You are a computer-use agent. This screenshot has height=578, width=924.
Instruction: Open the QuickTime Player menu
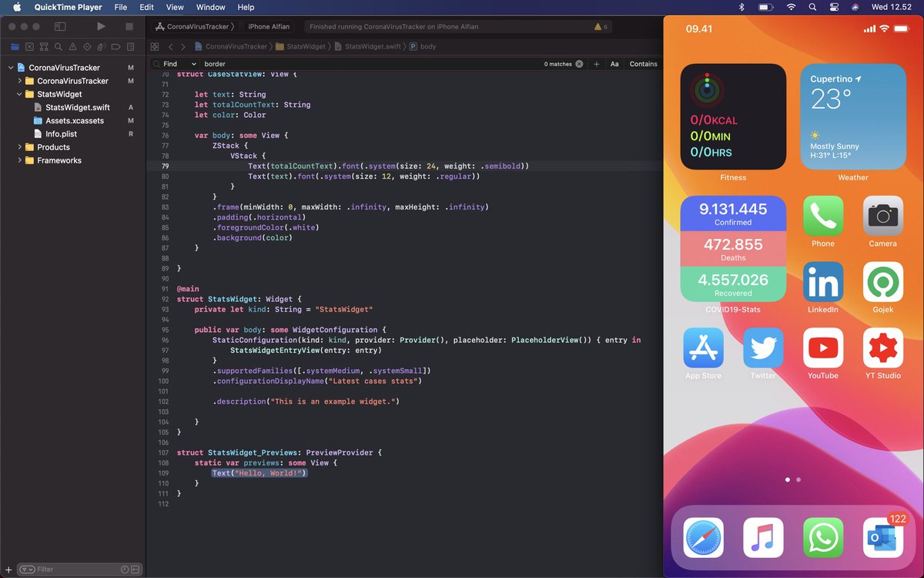tap(68, 7)
